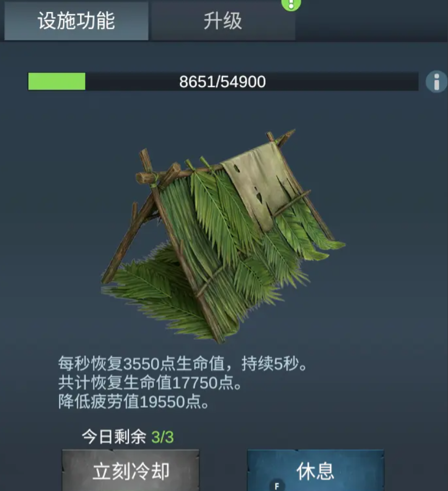Click the 立刻冷却 button
Screen dimensions: 448x491
tap(130, 471)
